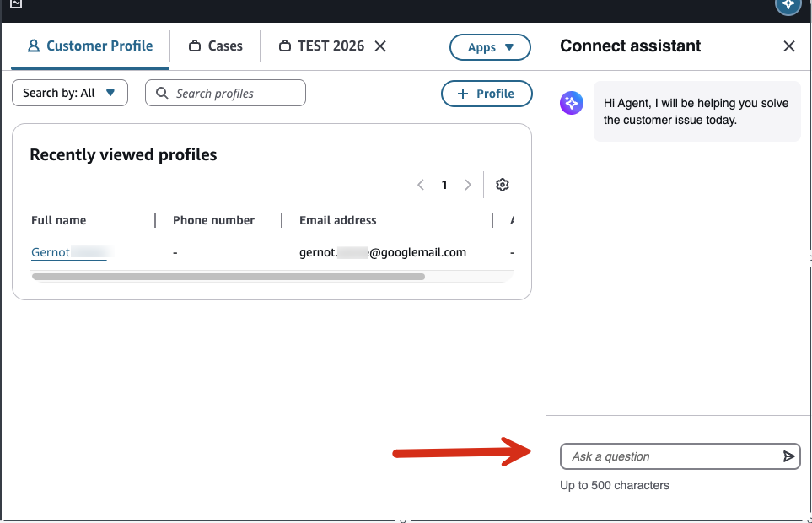The width and height of the screenshot is (812, 523).
Task: Click the next page chevron in pagination
Action: (x=468, y=184)
